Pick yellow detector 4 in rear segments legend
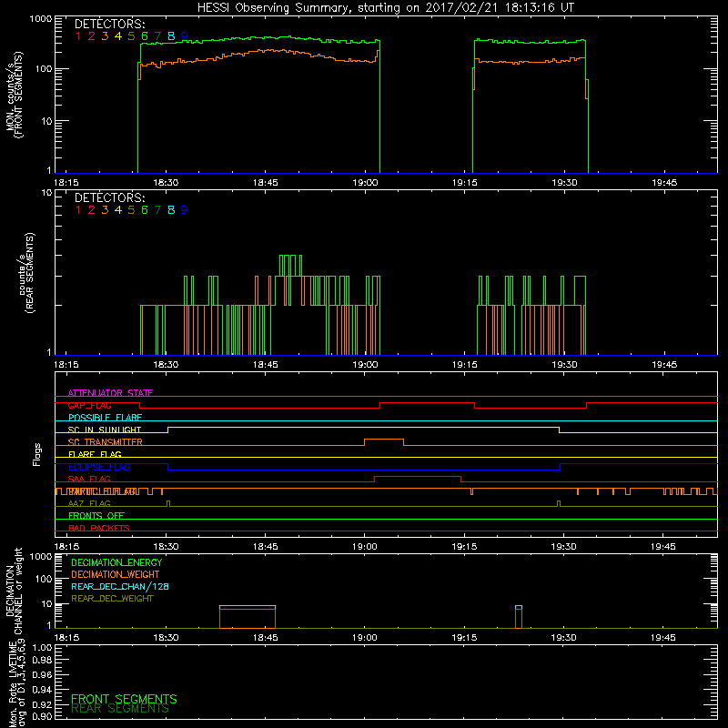 tap(118, 210)
